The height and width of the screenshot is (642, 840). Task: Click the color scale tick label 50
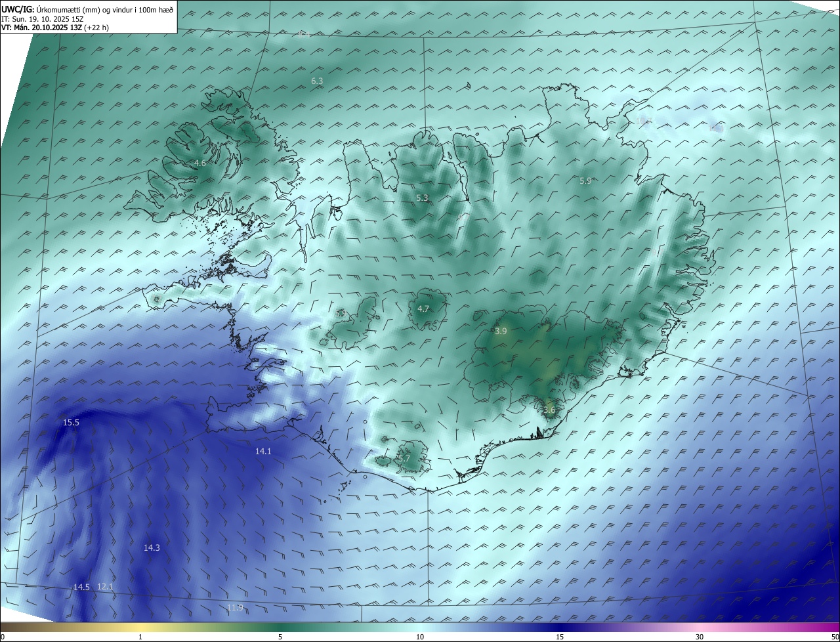834,637
